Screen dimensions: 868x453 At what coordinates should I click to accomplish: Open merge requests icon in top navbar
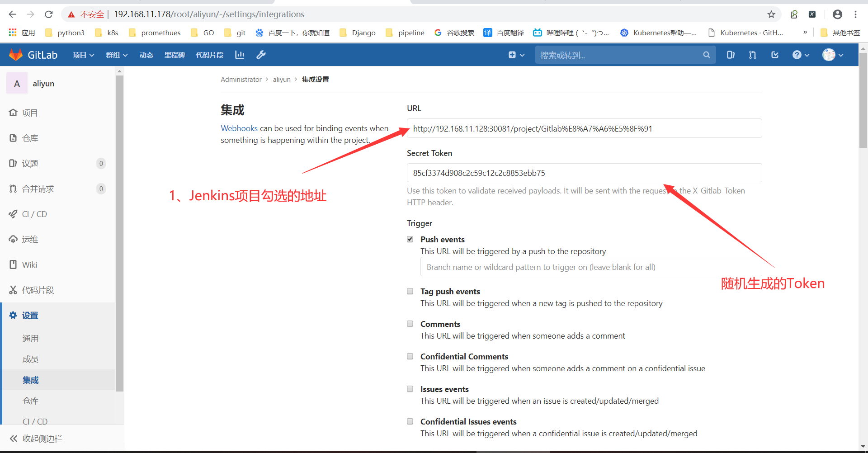(752, 55)
